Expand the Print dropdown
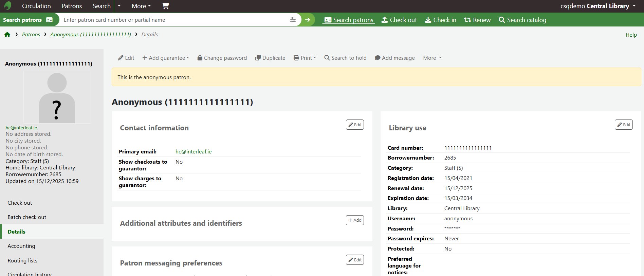 [305, 58]
